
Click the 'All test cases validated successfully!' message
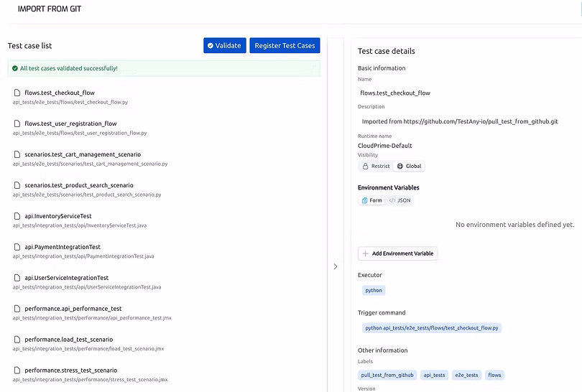[x=69, y=68]
